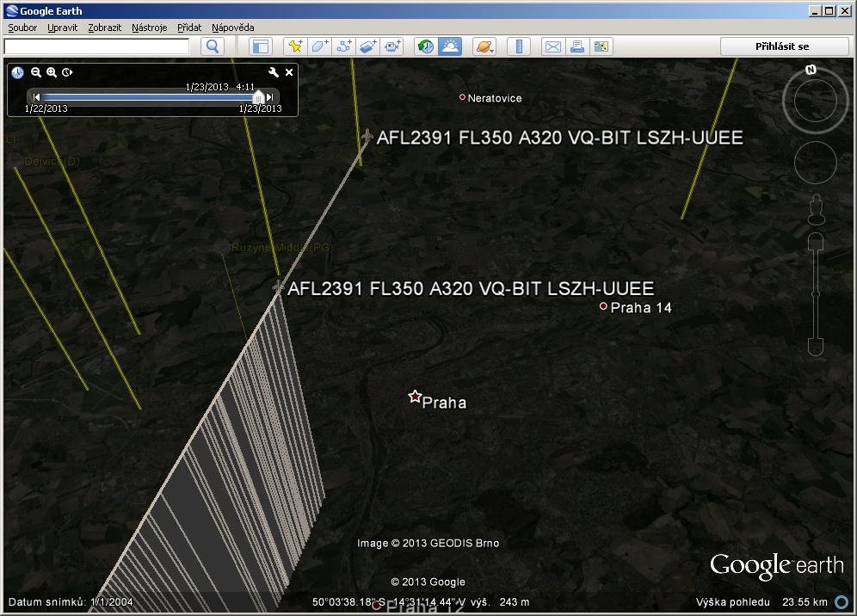Click the search magnifier button
The image size is (857, 616).
tap(213, 46)
